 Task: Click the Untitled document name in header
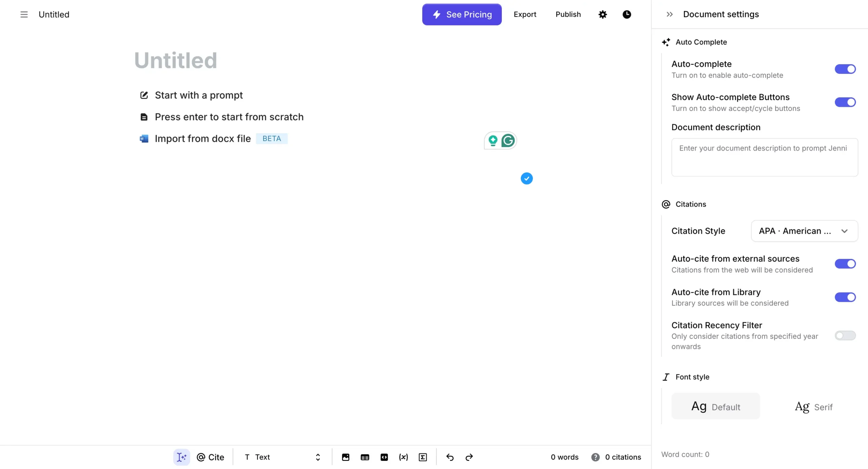pyautogui.click(x=54, y=14)
